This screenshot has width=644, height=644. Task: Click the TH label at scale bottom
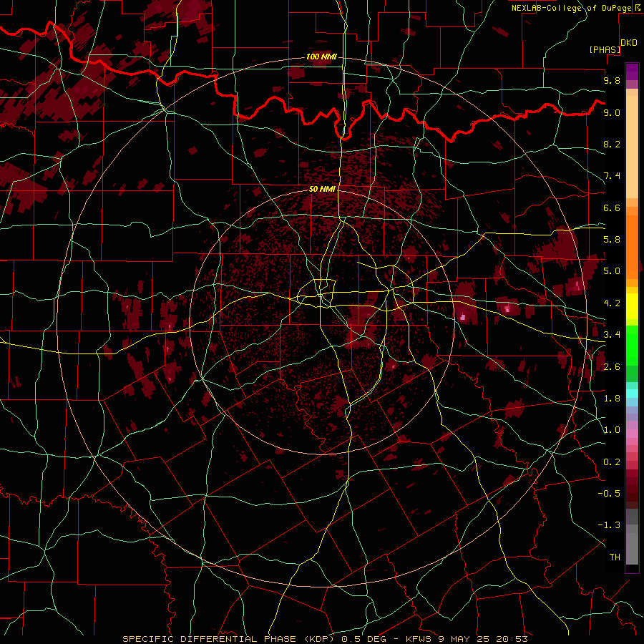click(615, 557)
